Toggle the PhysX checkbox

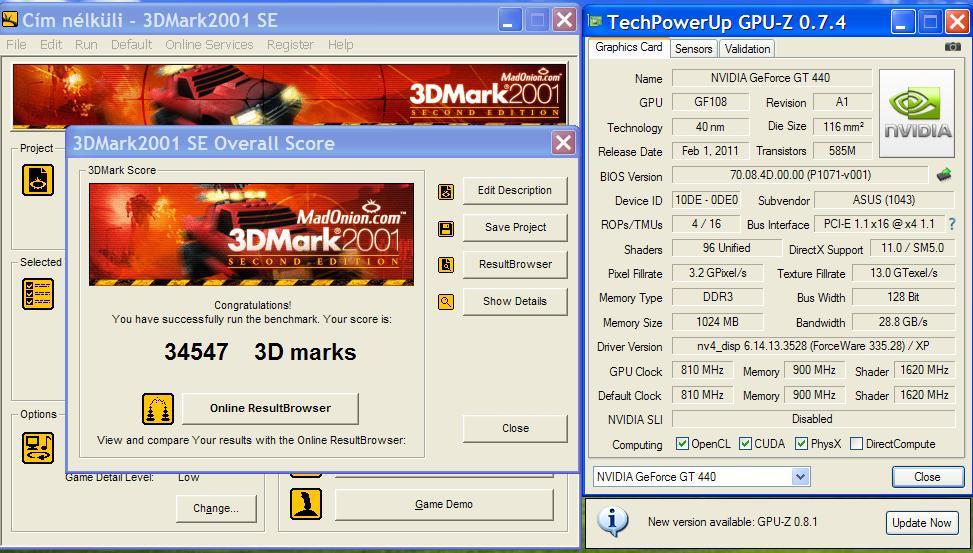tap(801, 444)
